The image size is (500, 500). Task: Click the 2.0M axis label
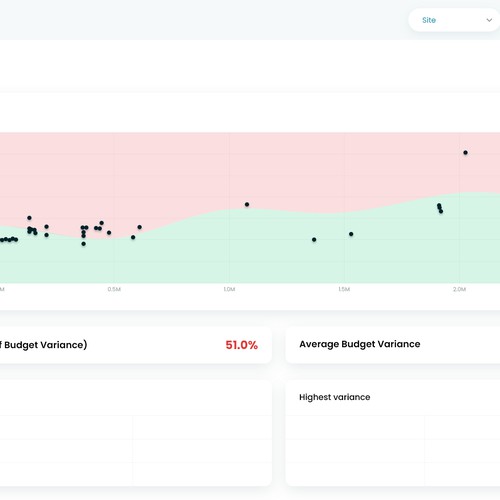[459, 289]
